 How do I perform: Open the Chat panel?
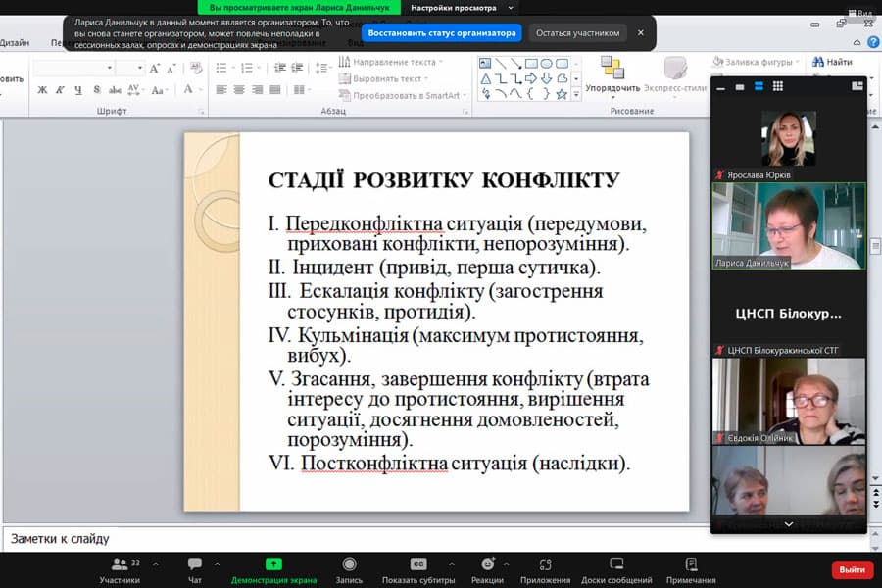click(194, 564)
